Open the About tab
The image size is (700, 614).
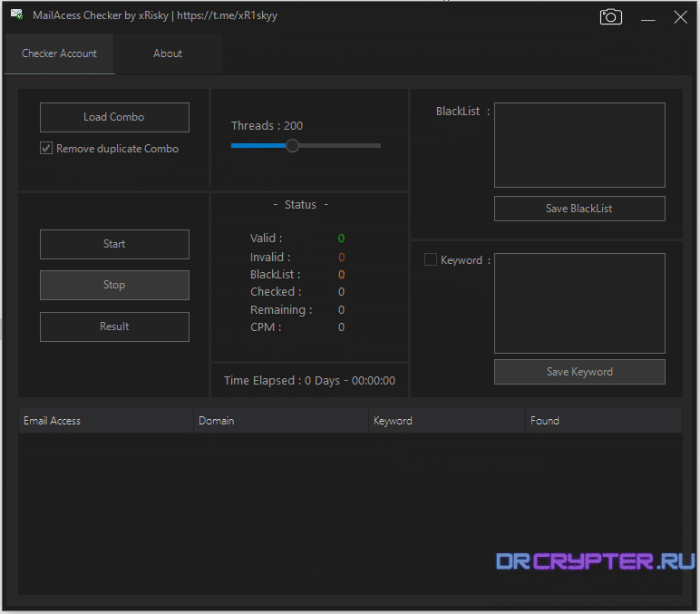click(x=168, y=54)
